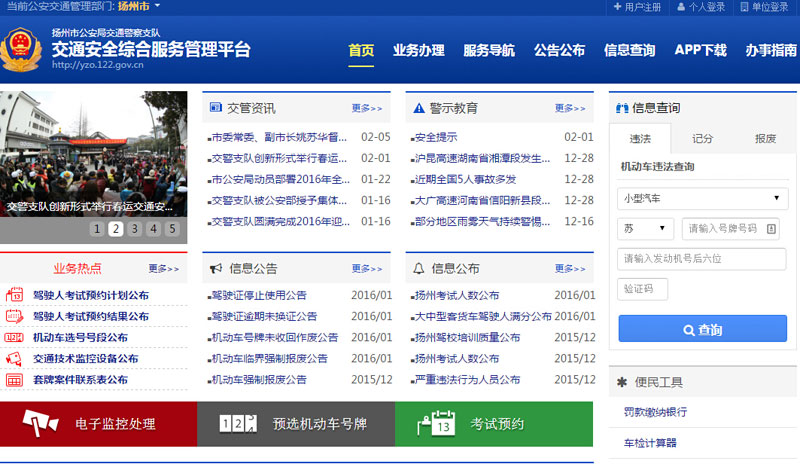This screenshot has width=800, height=464.
Task: Click the calendar 13 icon in 考试预约
Action: point(436,423)
